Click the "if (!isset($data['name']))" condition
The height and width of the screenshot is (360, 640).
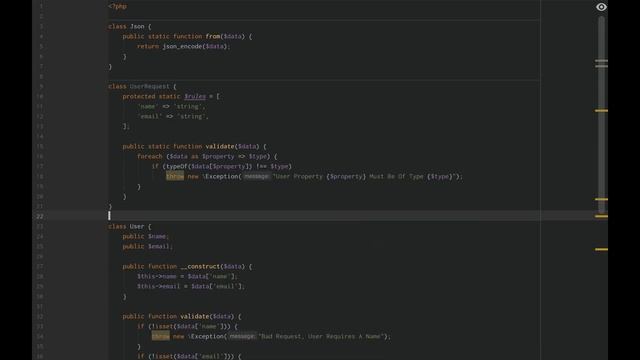(184, 327)
